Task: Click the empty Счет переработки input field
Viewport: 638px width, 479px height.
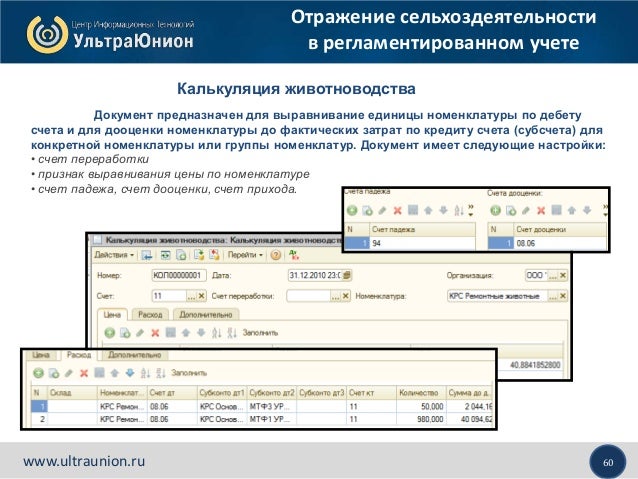Action: pos(308,296)
